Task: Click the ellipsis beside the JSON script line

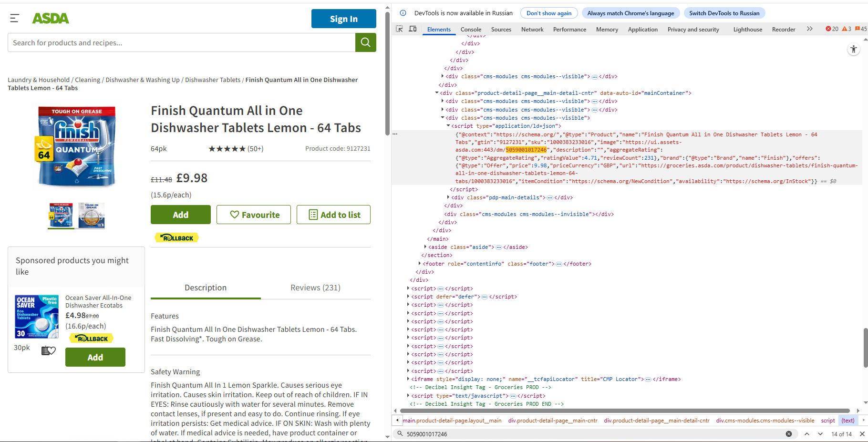Action: 395,134
